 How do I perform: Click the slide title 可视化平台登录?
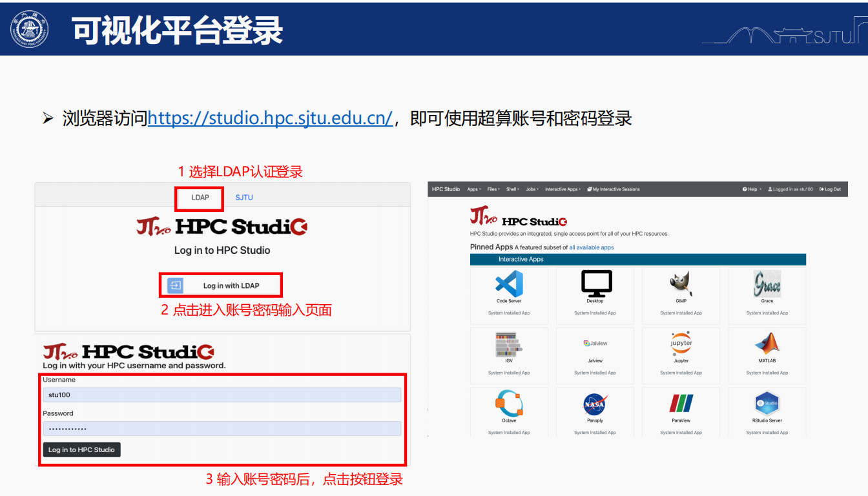click(x=178, y=29)
